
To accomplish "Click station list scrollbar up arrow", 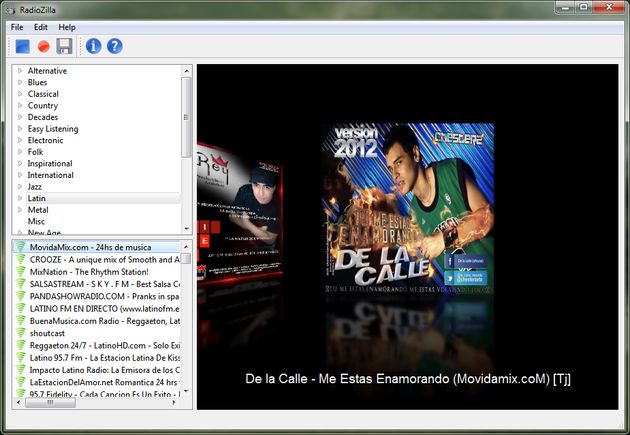I will 186,246.
